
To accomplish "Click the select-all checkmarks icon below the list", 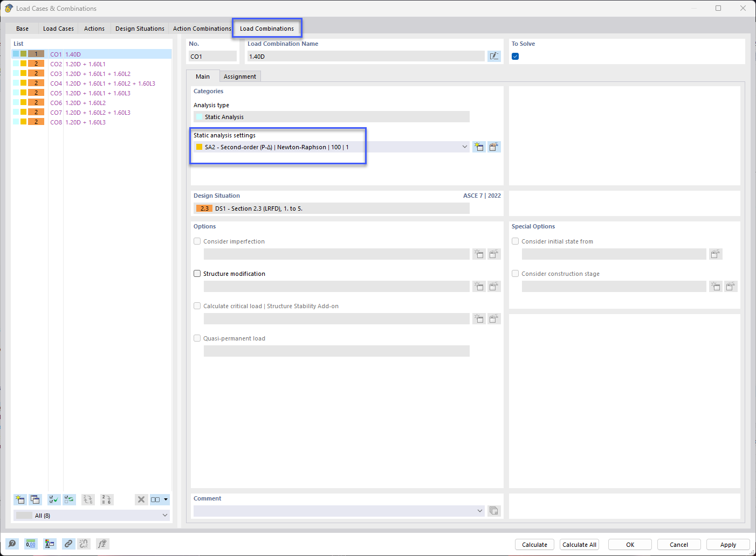I will [54, 499].
